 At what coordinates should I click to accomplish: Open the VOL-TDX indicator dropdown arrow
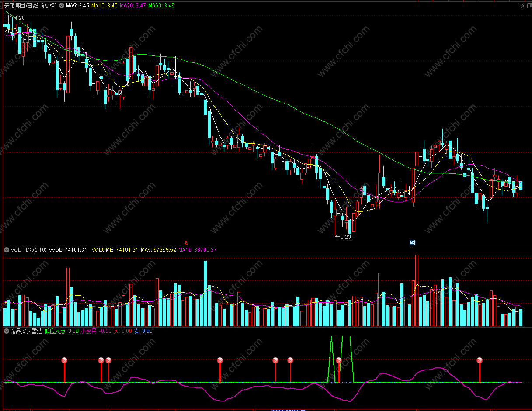(7, 250)
